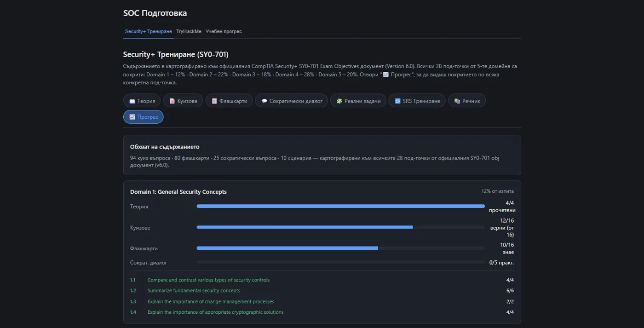Click the 'Обхват на съдържанието' heading

coord(165,147)
